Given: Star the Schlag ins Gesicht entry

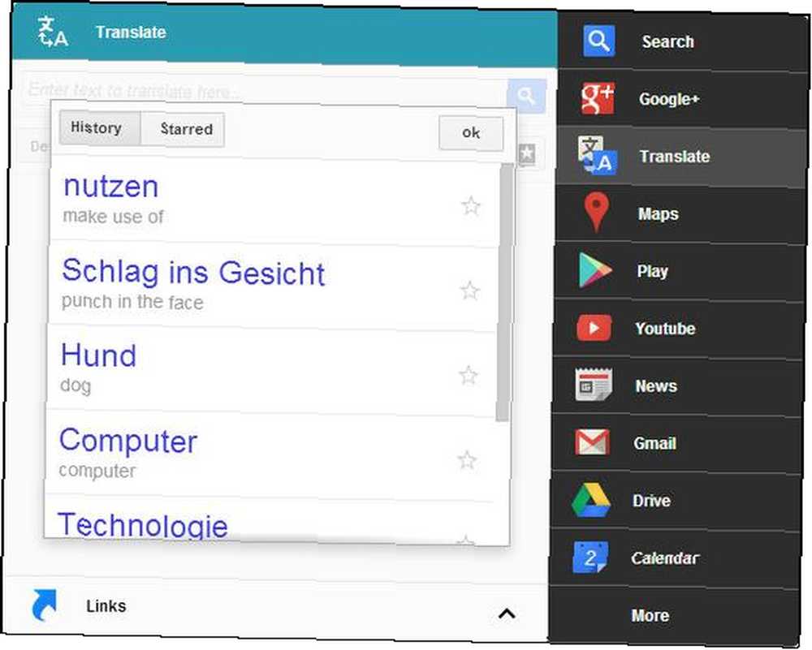Looking at the screenshot, I should [x=469, y=291].
